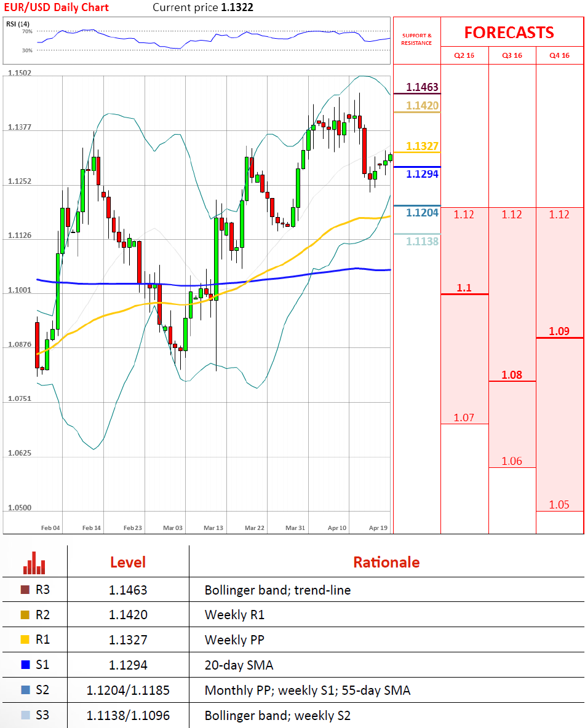Click the Feb 14 date on the axis
The image size is (585, 728).
pyautogui.click(x=92, y=528)
